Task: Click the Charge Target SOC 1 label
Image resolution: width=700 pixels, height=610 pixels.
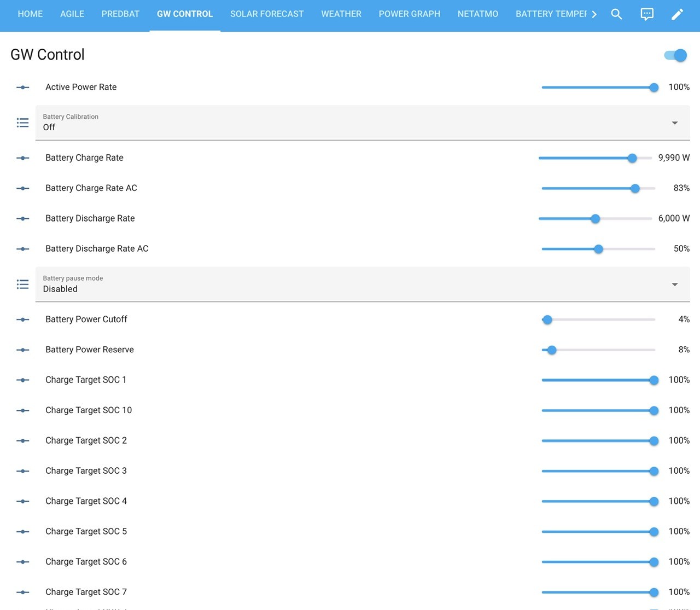Action: pyautogui.click(x=86, y=380)
